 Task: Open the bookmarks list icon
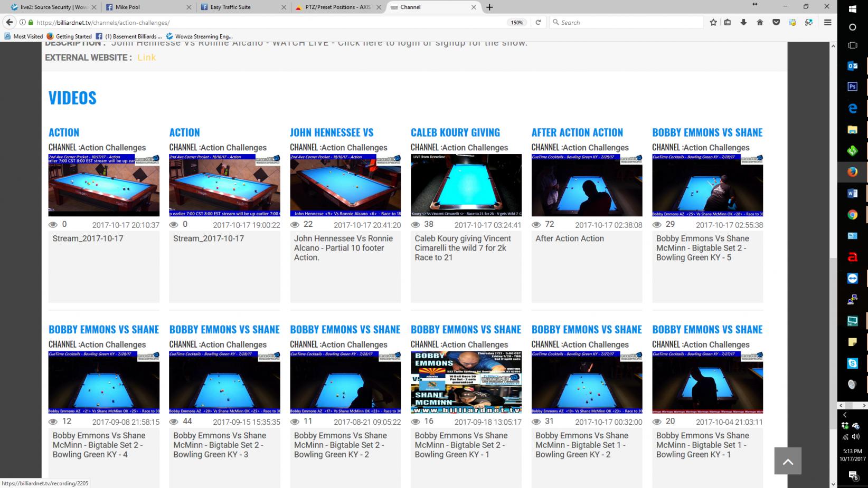click(x=728, y=22)
